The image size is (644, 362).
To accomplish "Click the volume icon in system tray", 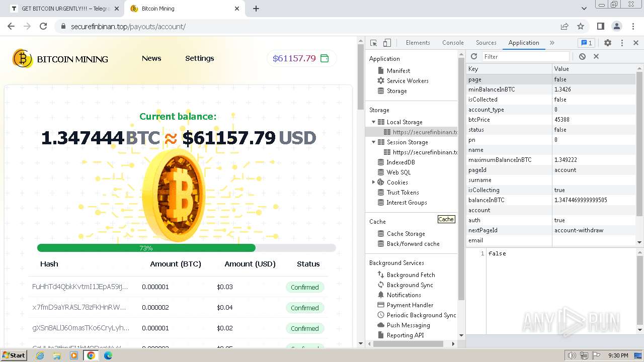I will pyautogui.click(x=572, y=355).
